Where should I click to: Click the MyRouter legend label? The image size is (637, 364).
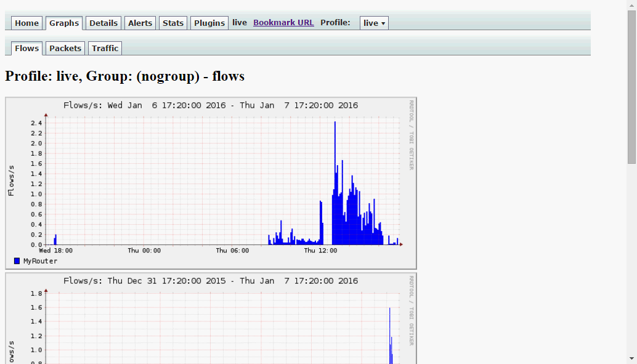[x=40, y=261]
